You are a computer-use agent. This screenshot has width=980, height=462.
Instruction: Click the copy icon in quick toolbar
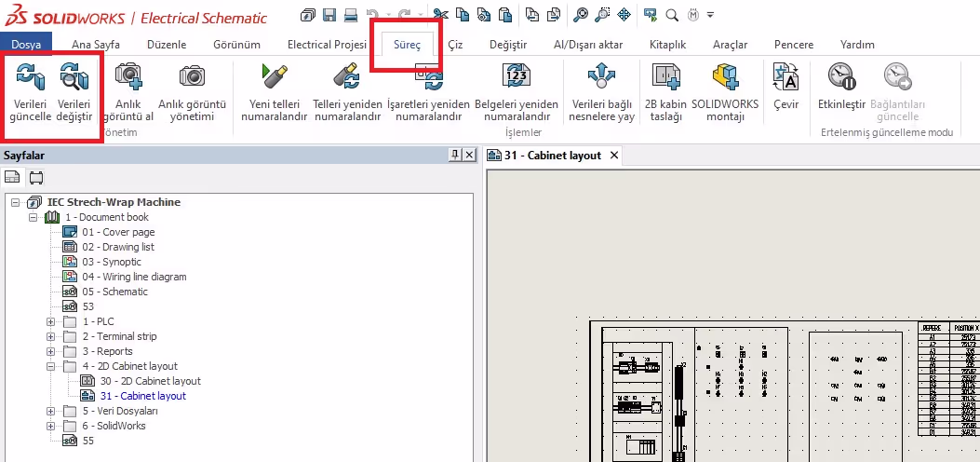coord(463,15)
